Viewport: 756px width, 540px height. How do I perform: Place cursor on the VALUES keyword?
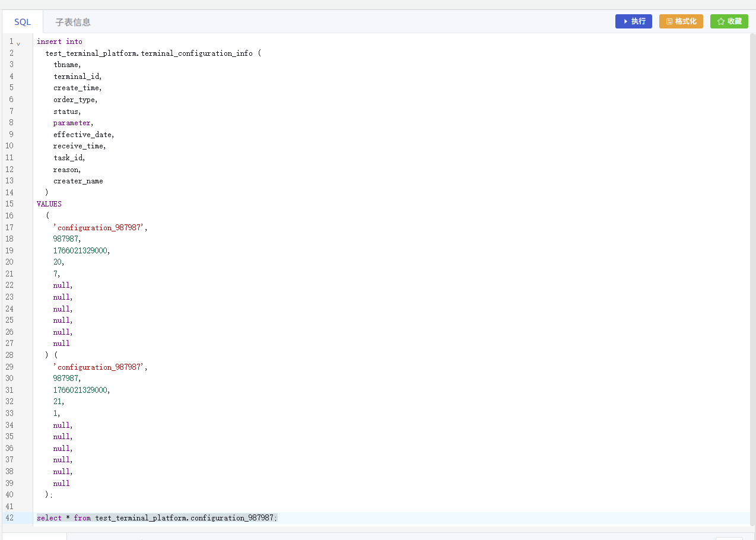click(x=49, y=204)
